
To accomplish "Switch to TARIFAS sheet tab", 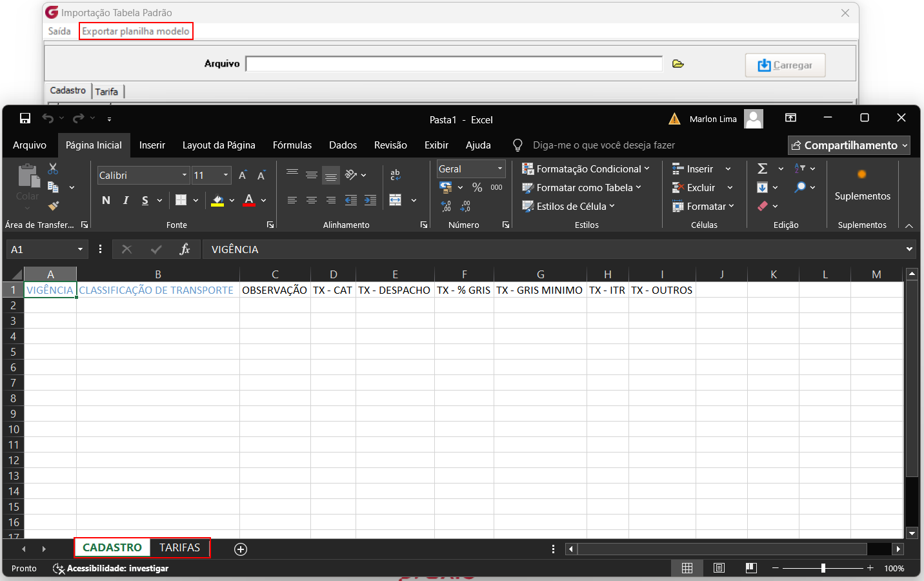I will (x=180, y=547).
